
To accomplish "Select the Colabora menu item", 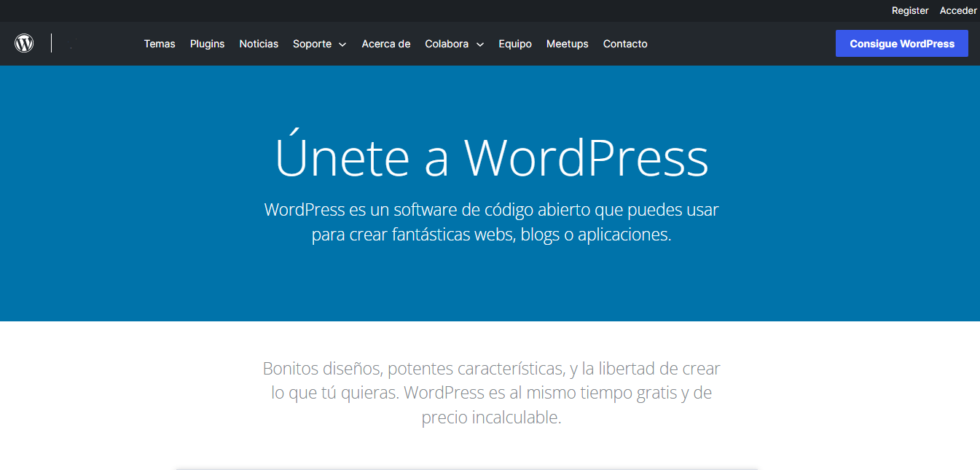I will tap(447, 44).
